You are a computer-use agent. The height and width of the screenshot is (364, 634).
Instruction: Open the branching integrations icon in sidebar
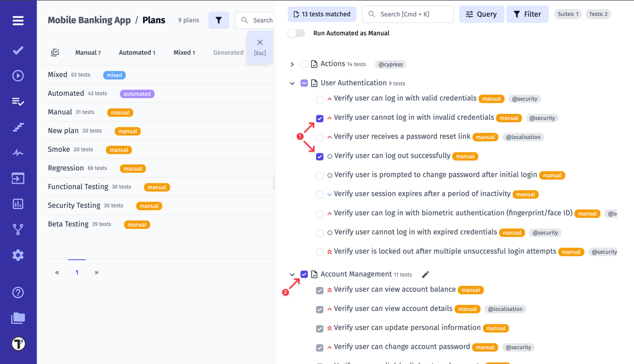pos(18,229)
